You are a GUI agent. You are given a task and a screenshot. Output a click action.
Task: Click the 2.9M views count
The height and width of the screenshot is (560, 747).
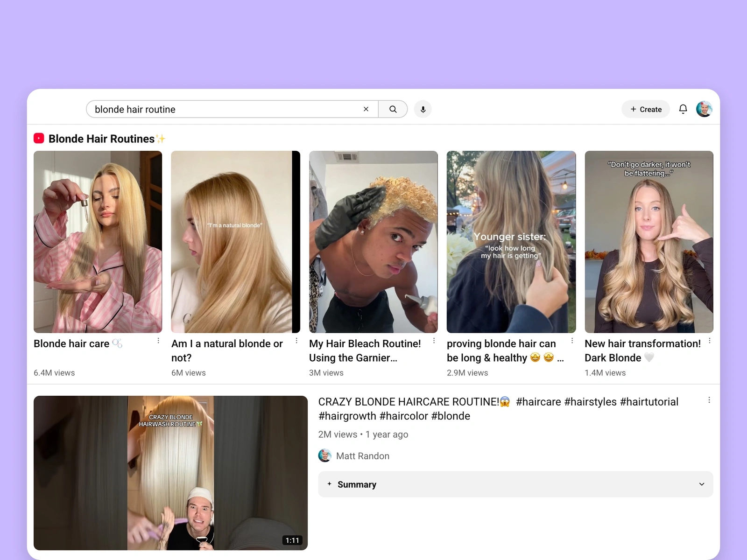pos(467,373)
